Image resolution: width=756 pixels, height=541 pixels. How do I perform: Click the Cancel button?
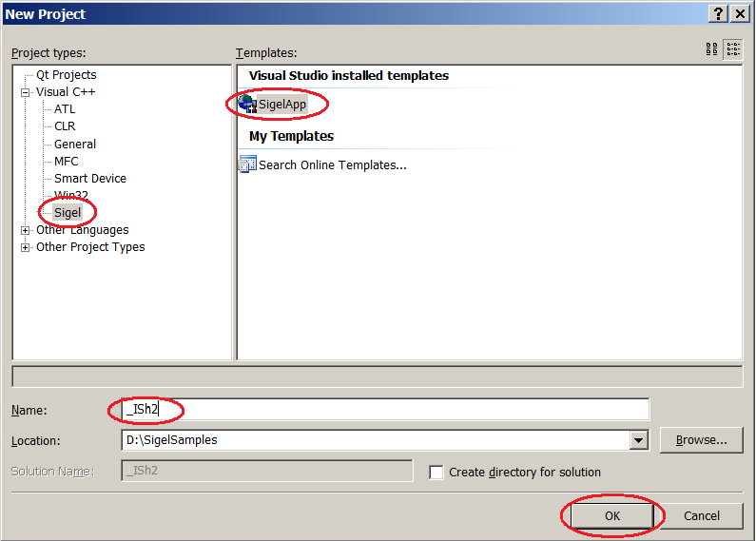pyautogui.click(x=702, y=516)
